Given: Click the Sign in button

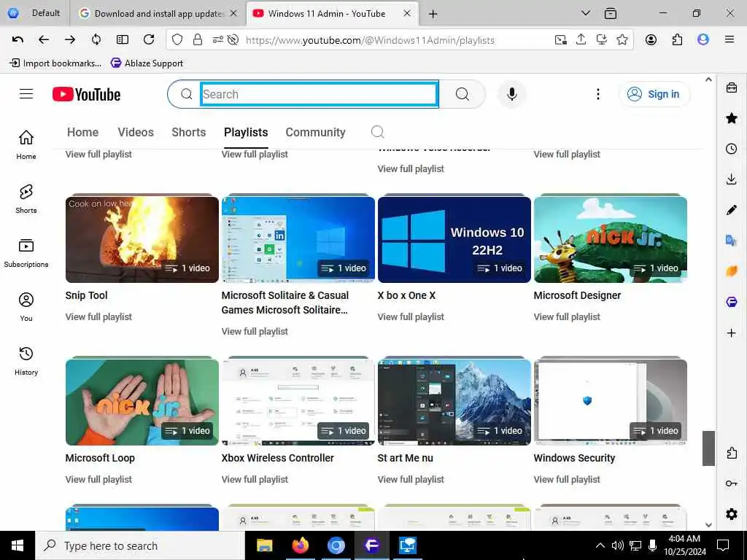Looking at the screenshot, I should 654,94.
